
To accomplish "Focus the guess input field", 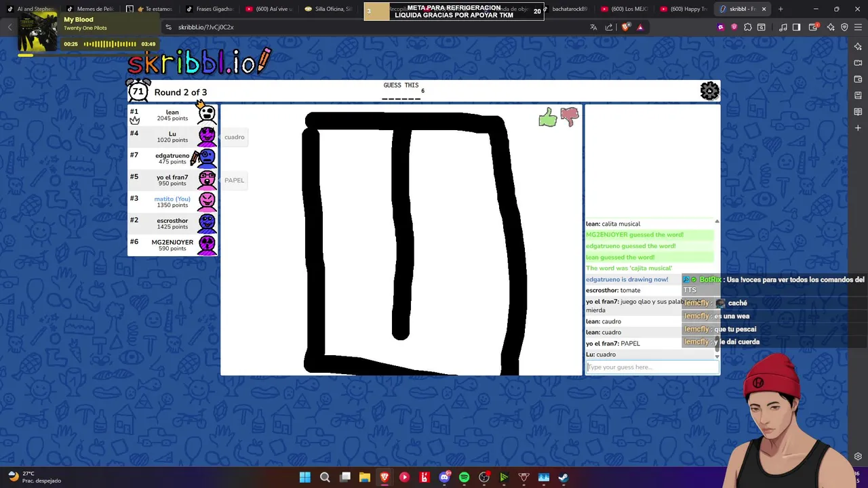I will pyautogui.click(x=652, y=367).
